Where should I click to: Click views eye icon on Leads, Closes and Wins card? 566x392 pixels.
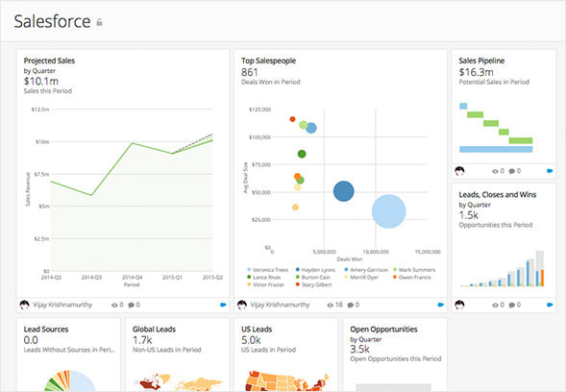point(495,306)
